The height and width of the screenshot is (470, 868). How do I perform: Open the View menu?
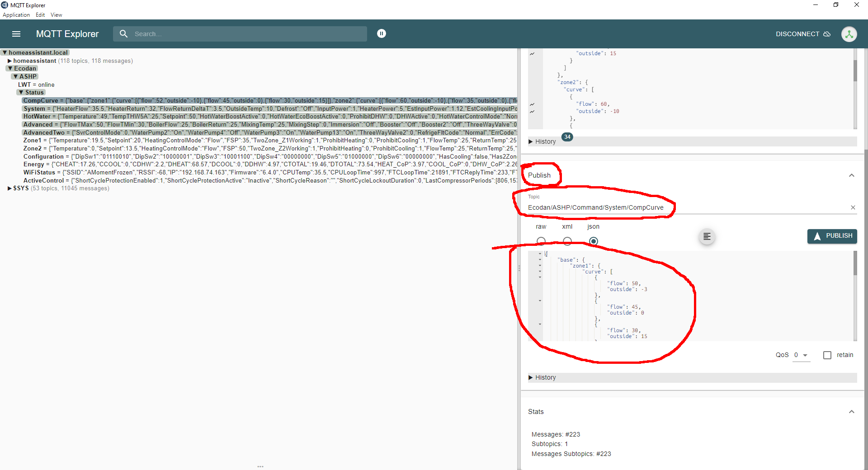[x=56, y=15]
